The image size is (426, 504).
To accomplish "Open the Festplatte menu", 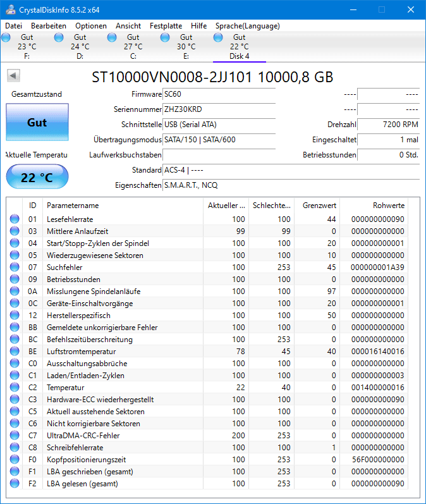I will (166, 26).
